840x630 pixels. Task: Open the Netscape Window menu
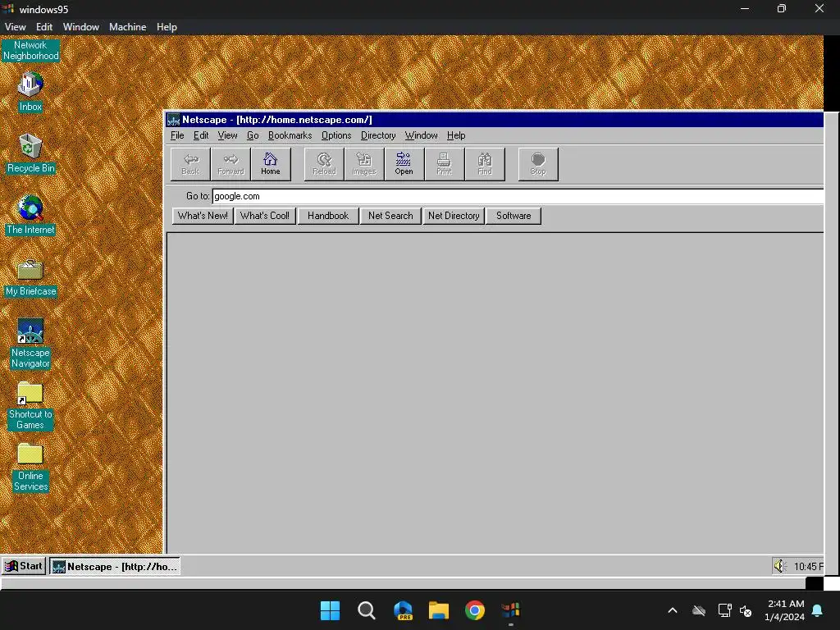click(421, 135)
